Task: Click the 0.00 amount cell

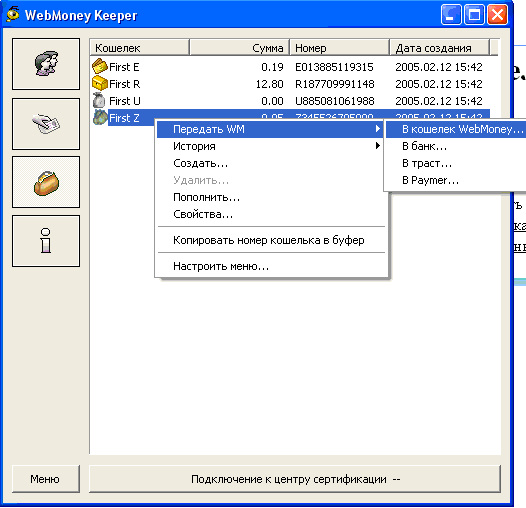Action: coord(272,101)
